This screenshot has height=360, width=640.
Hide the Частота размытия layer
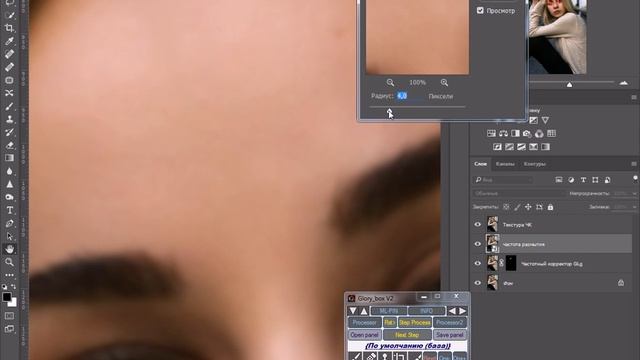pyautogui.click(x=478, y=244)
